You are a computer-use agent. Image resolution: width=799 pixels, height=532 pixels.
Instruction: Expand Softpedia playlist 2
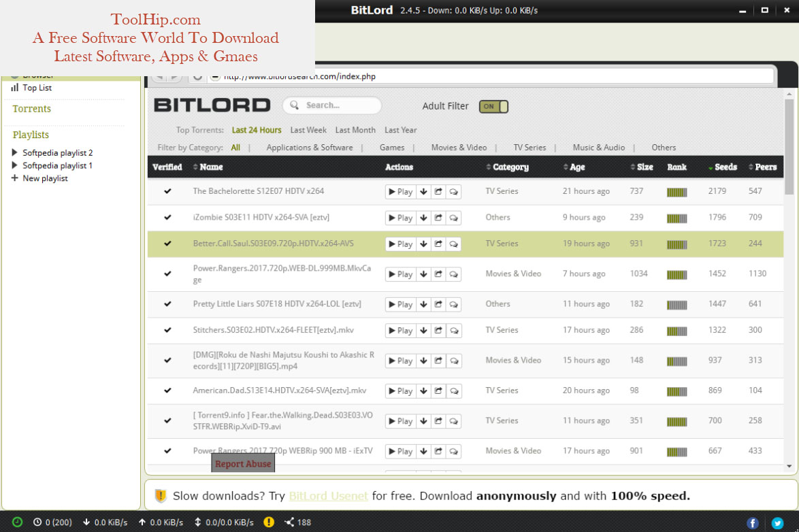coord(15,152)
